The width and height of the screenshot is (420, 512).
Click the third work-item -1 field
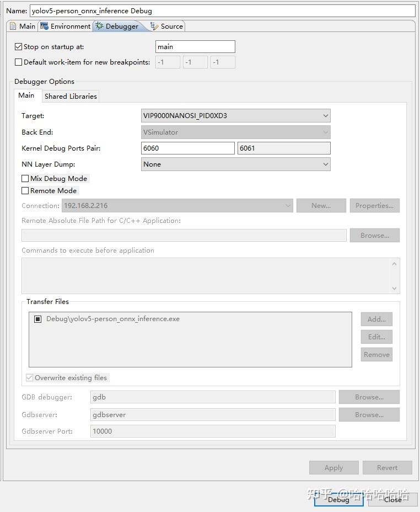(223, 62)
